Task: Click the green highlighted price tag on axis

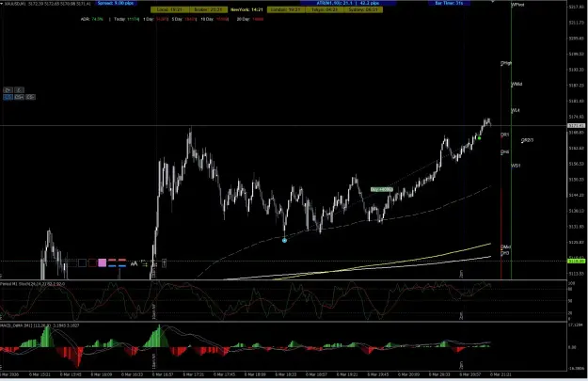Action: coord(577,261)
